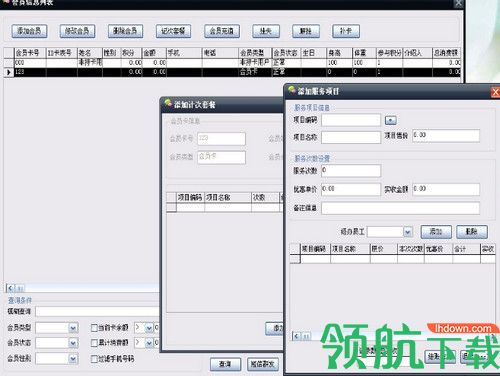This screenshot has height=376, width=500.
Task: Click the 添加会员 button in member list
Action: pyautogui.click(x=29, y=31)
